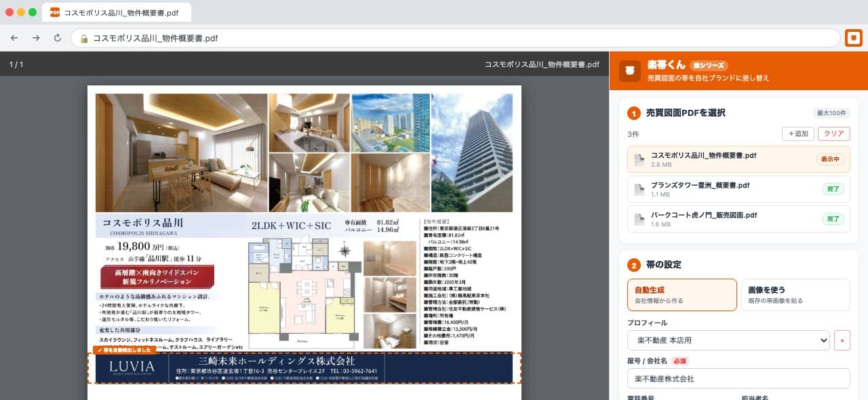Click 完了 badge on パークコート虎ノ門 row
Viewport: 868px width, 400px height.
[x=833, y=219]
